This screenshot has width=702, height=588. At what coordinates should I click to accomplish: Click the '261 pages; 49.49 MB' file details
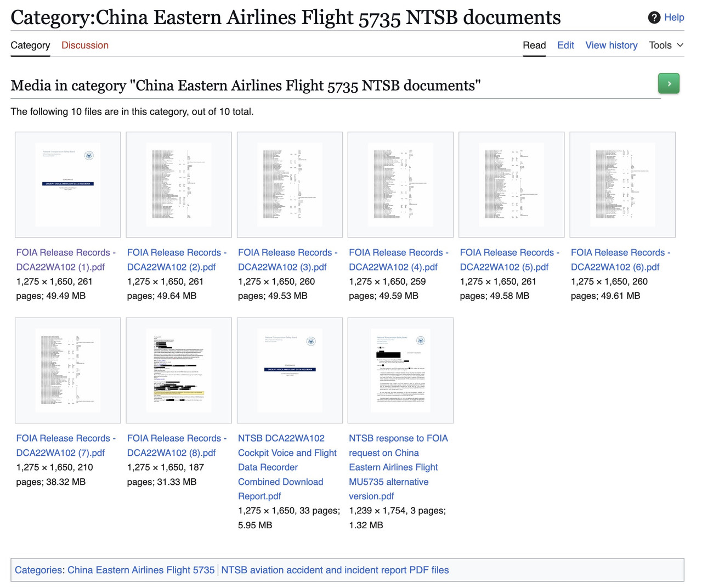point(54,289)
